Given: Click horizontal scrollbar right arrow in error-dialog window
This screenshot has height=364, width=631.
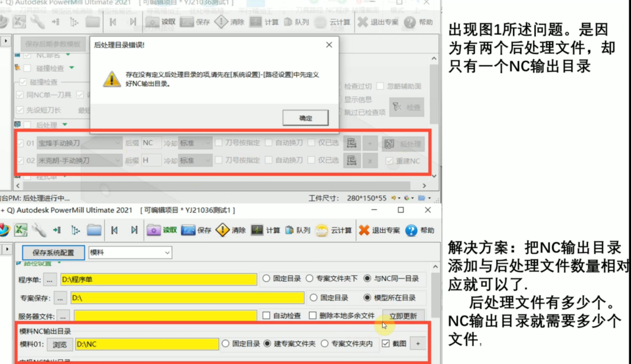Looking at the screenshot, I should pos(424,186).
